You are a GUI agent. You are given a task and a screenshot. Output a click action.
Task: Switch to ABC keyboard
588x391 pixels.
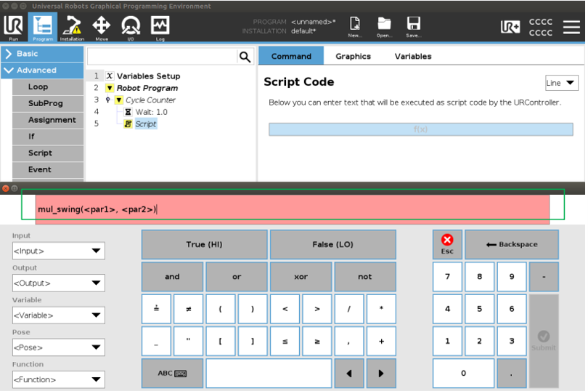tap(172, 374)
